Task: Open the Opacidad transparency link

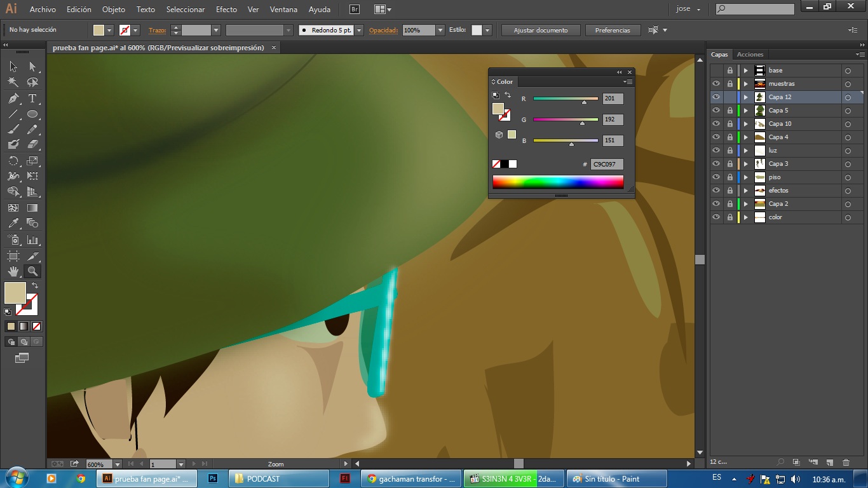Action: click(383, 30)
